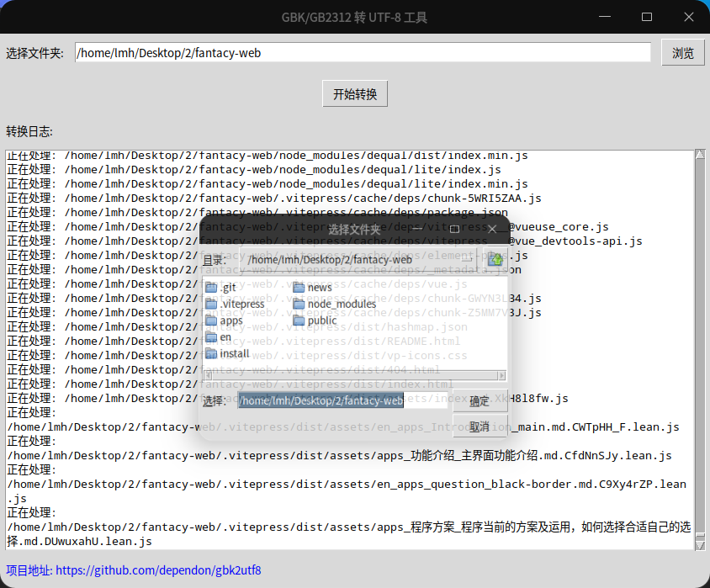Click the main folder path input field
Viewport: 710px width, 588px height.
click(362, 53)
